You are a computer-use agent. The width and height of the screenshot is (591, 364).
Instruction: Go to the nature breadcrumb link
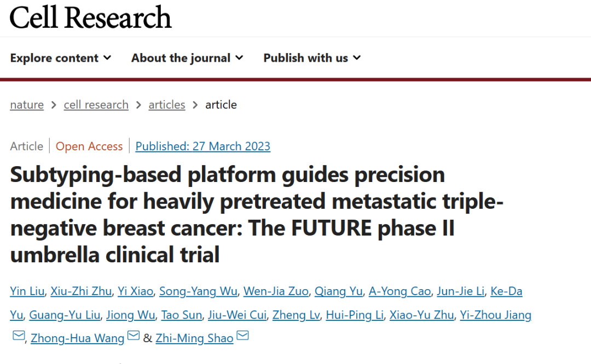click(27, 104)
